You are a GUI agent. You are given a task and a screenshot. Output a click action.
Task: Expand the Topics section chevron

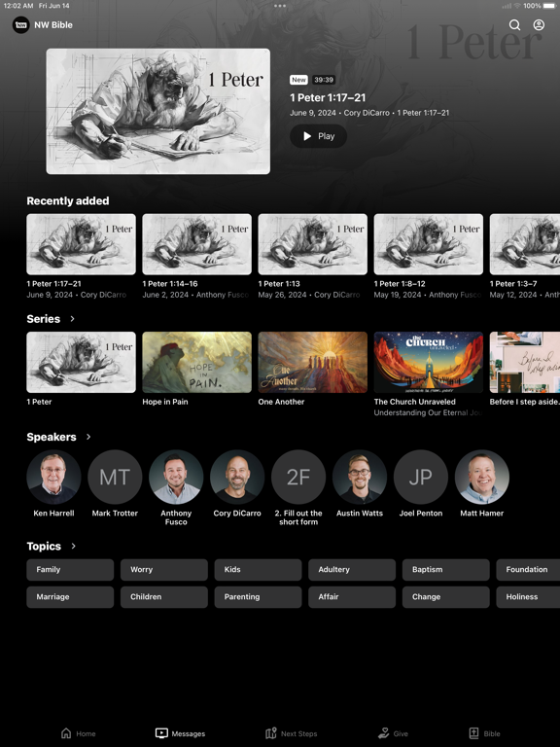[x=73, y=546]
